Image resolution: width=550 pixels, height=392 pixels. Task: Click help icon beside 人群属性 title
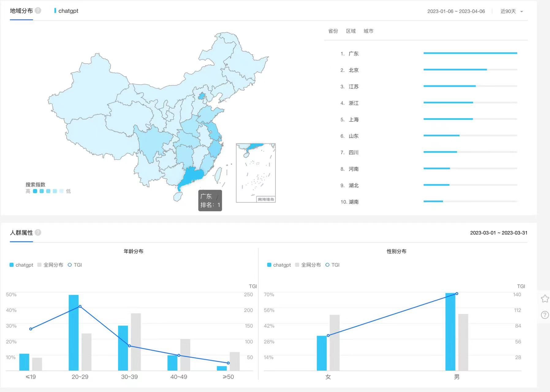point(38,232)
